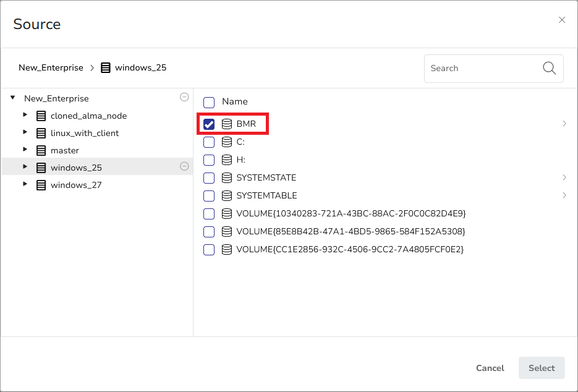Screen dimensions: 578x392
Task: Uncheck the BMR checkbox
Action: (x=209, y=124)
